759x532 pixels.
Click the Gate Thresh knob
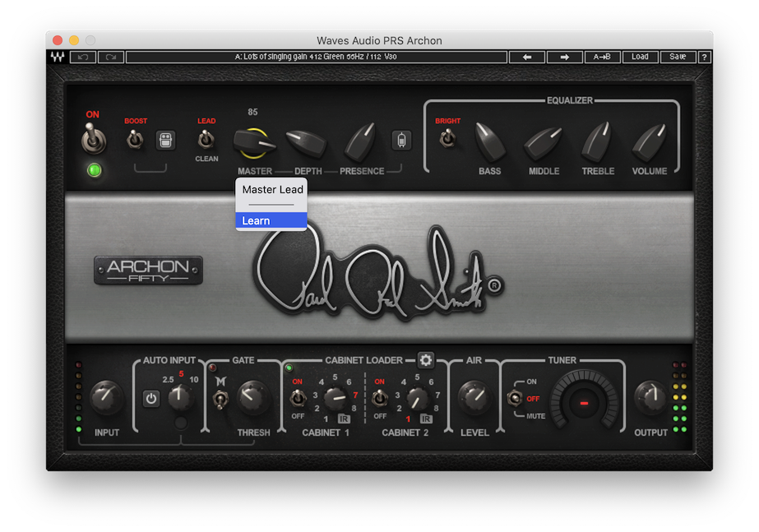(252, 397)
